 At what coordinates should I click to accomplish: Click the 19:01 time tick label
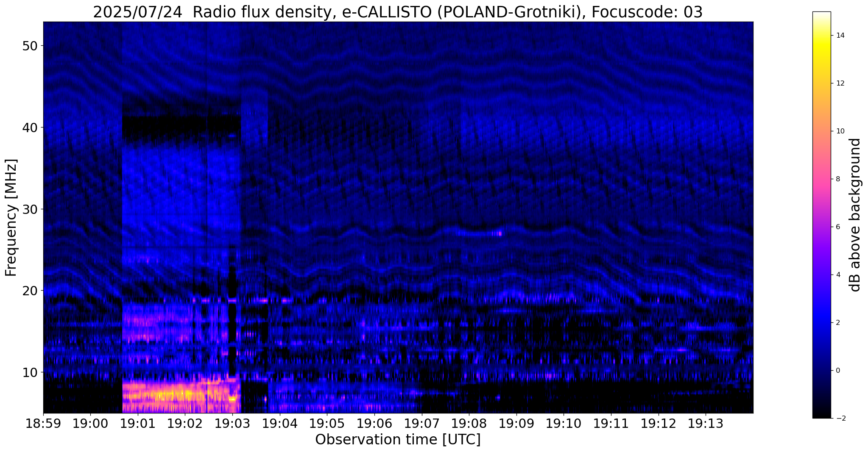(x=138, y=424)
